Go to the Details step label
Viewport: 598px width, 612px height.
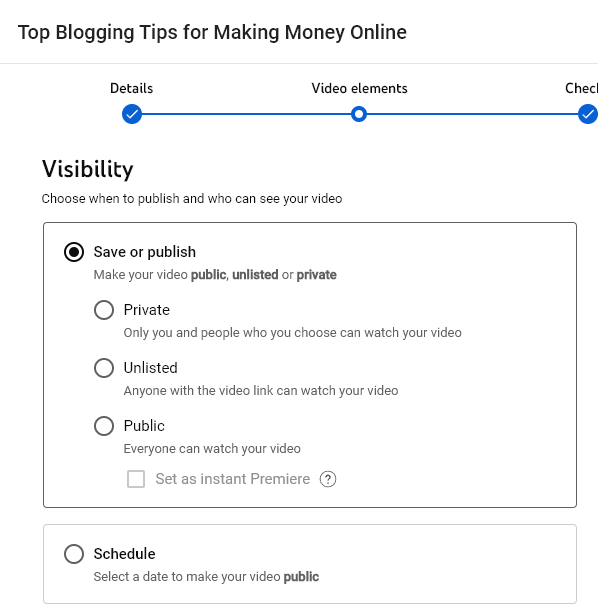(x=132, y=88)
